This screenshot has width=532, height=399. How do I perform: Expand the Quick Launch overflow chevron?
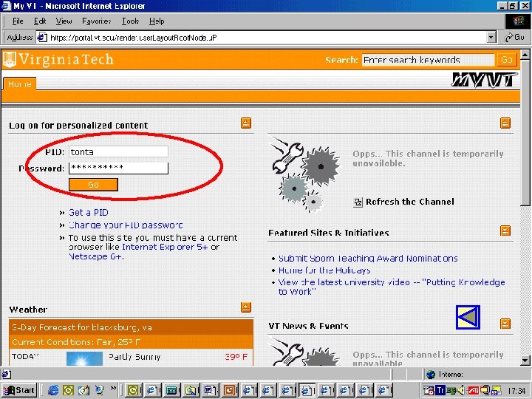[113, 389]
